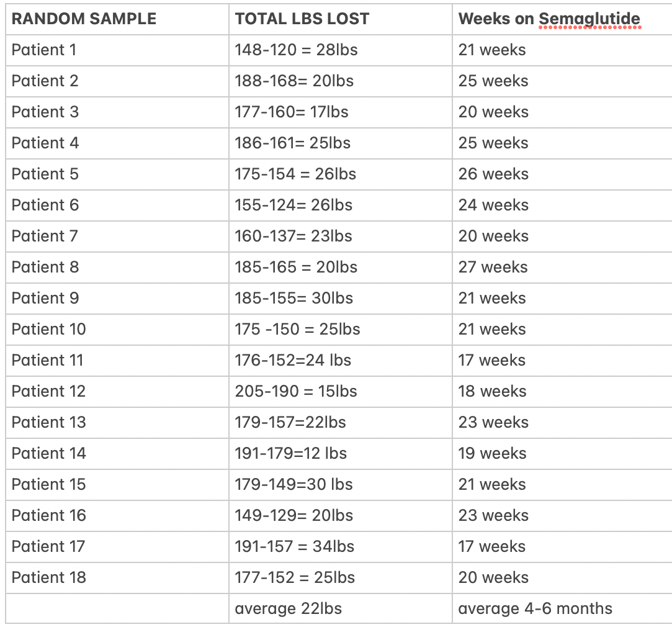Click the 185-155= 30lbs cell
This screenshot has height=627, width=672.
(293, 298)
